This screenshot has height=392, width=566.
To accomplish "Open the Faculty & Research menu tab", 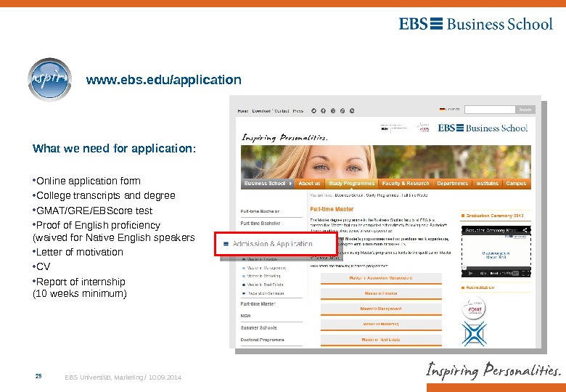I will coord(406,184).
